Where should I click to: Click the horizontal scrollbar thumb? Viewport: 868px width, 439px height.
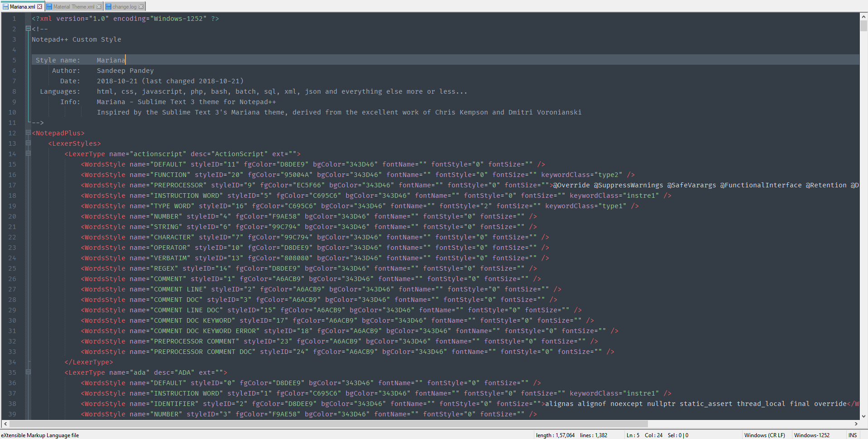329,424
